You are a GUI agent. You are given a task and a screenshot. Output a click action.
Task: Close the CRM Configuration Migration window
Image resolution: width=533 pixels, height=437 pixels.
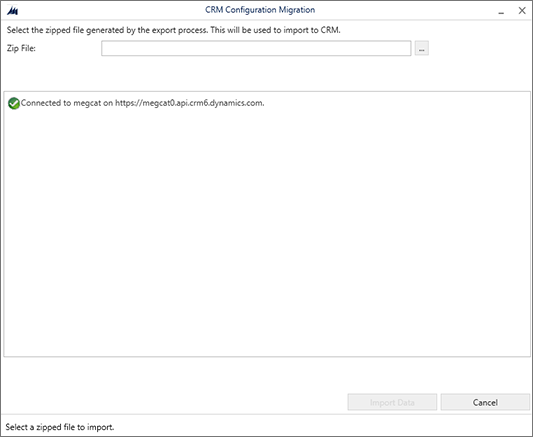pyautogui.click(x=522, y=11)
